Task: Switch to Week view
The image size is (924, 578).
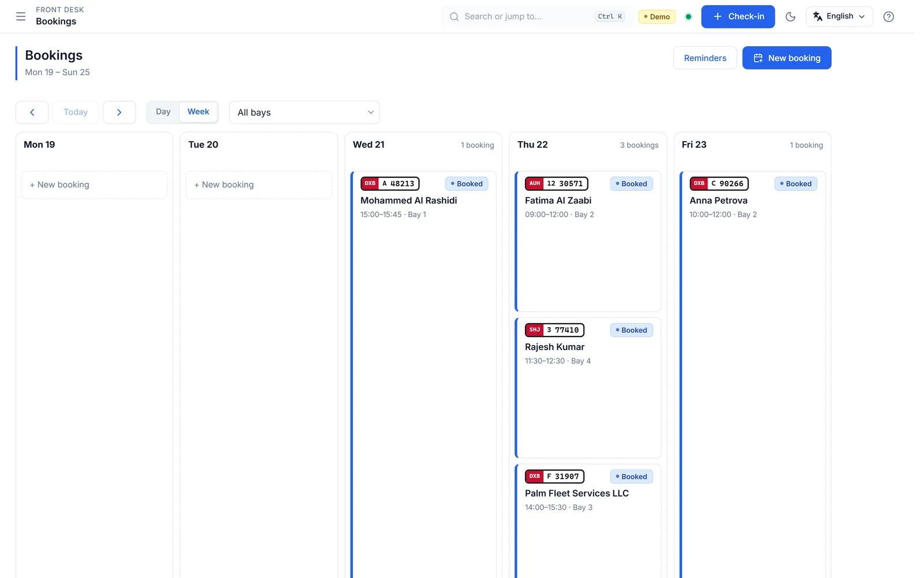Action: click(x=198, y=112)
